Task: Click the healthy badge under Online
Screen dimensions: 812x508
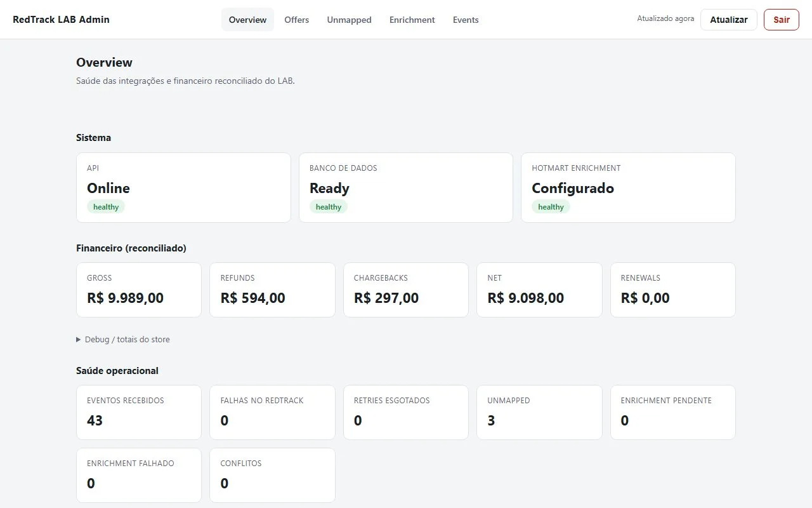Action: (106, 207)
